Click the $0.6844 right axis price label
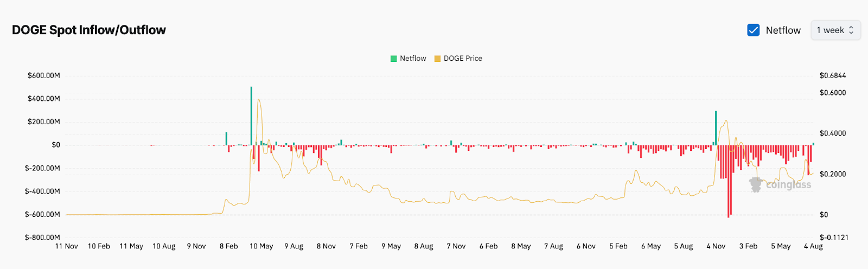 833,75
